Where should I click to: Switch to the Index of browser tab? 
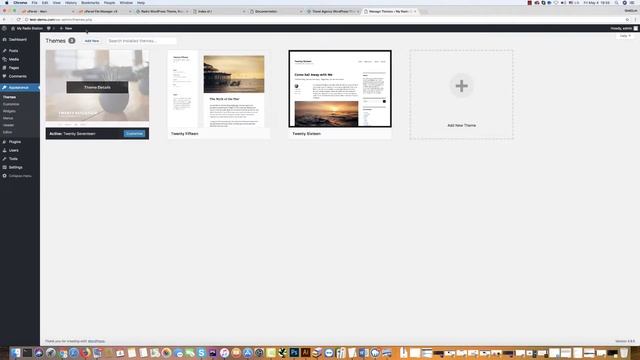(x=219, y=11)
